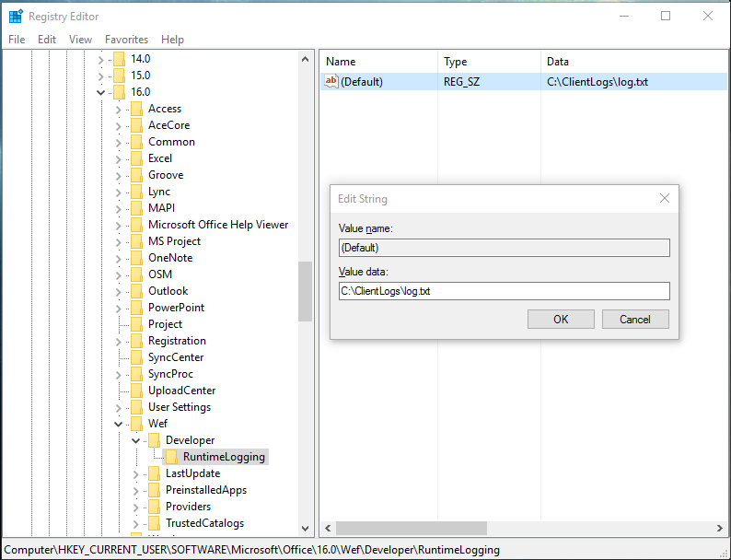Maximize the Registry Editor window
Image resolution: width=731 pixels, height=560 pixels.
point(666,16)
